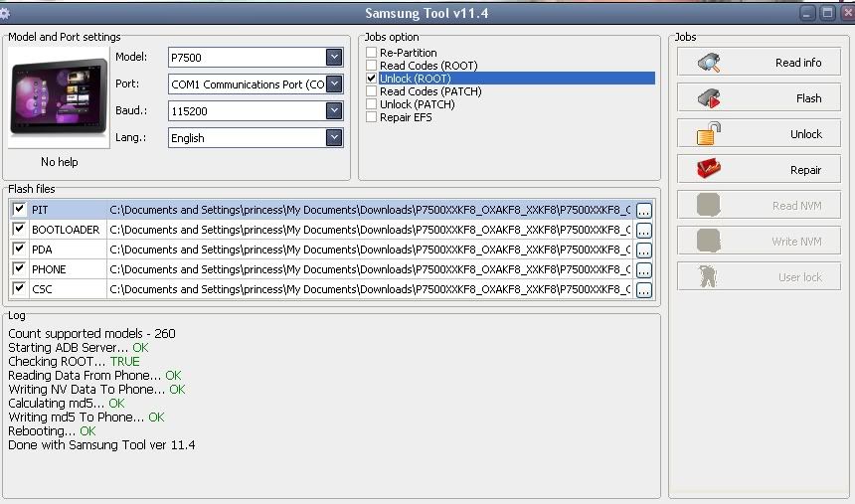This screenshot has width=855, height=504.
Task: Select the PHONE file path row
Action: click(370, 269)
